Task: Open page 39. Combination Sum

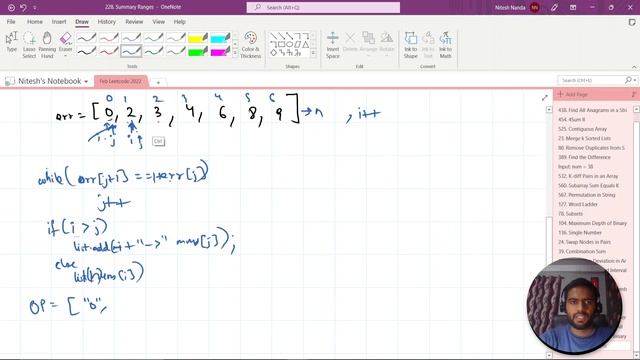Action: 582,251
